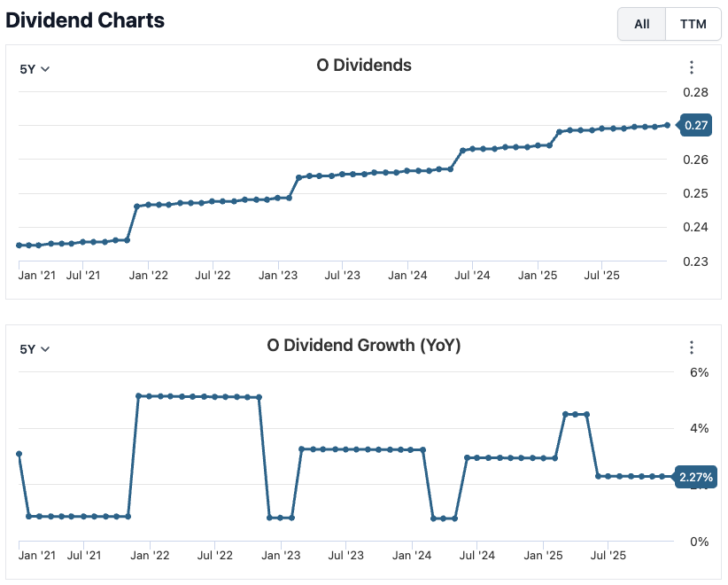Screen dimensions: 728x585
Task: Open the O Dividends chart options menu
Action: 692,67
